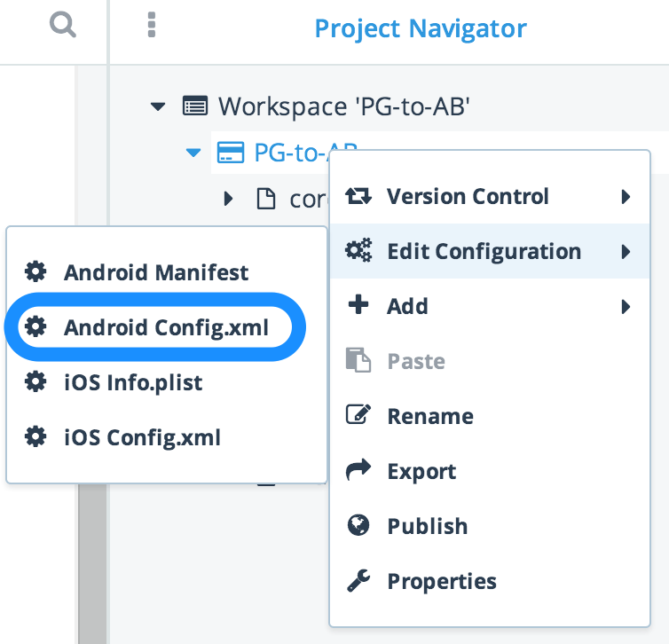Image resolution: width=669 pixels, height=644 pixels.
Task: Open the Add submenu arrow
Action: coord(626,307)
